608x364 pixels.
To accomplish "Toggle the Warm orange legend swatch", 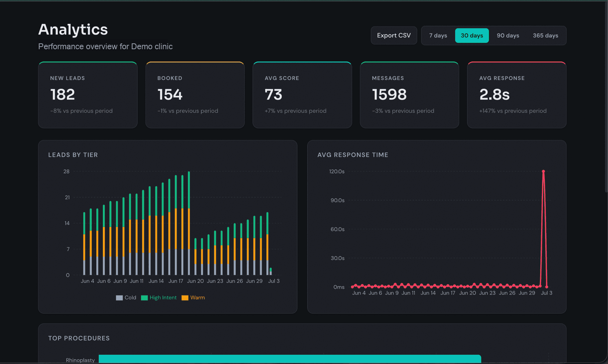I will tap(185, 298).
